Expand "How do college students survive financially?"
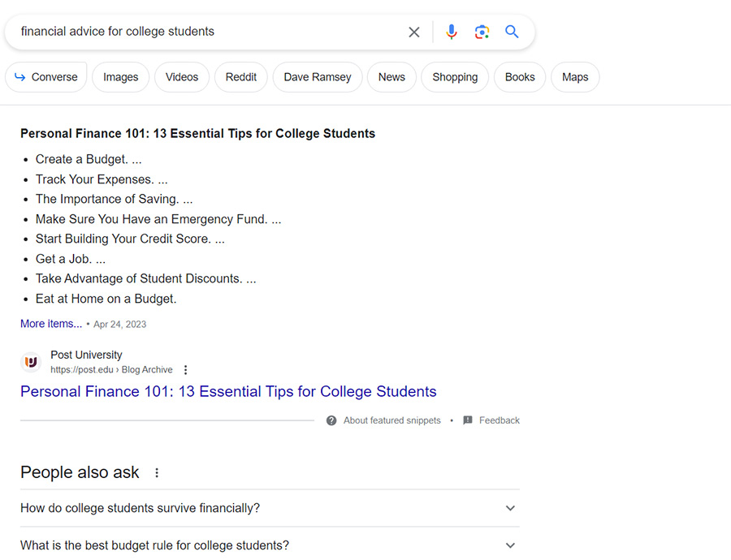 point(270,508)
